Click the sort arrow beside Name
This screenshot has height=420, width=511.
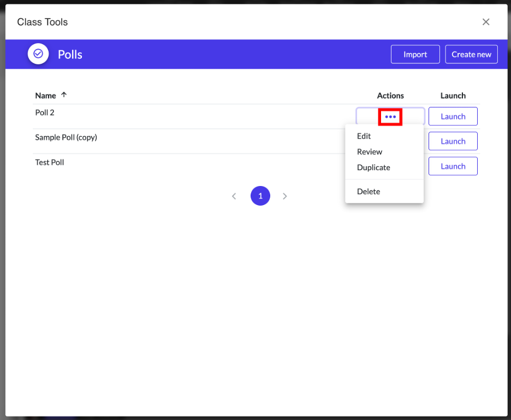coord(64,95)
